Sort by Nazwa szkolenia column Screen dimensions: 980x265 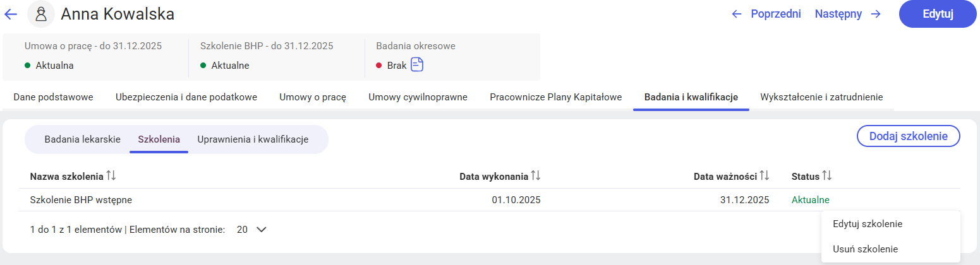[111, 177]
